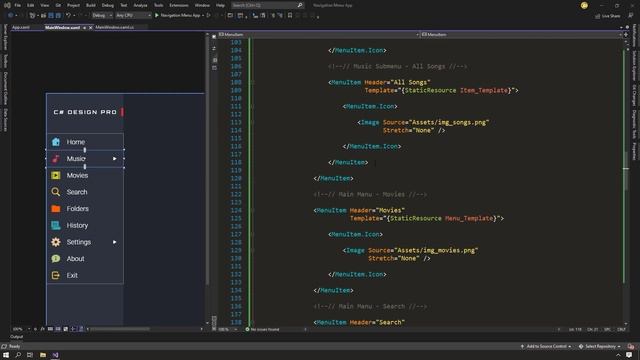Screen dimensions: 640x360
Task: Expand the Settings submenu arrow in the designer
Action: (x=115, y=242)
